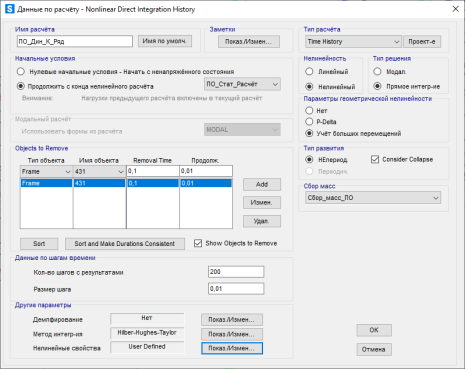Click Размер шага field with 0,01
The width and height of the screenshot is (466, 369).
point(236,289)
